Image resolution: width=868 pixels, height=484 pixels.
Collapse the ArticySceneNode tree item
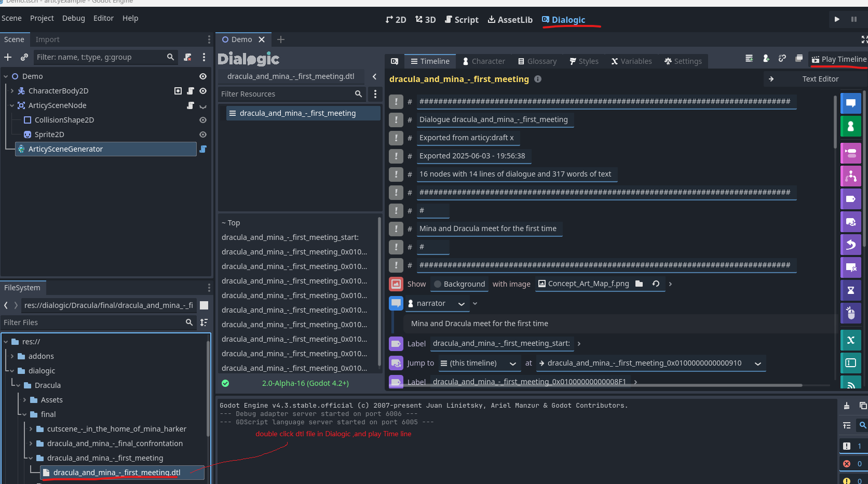pos(12,105)
